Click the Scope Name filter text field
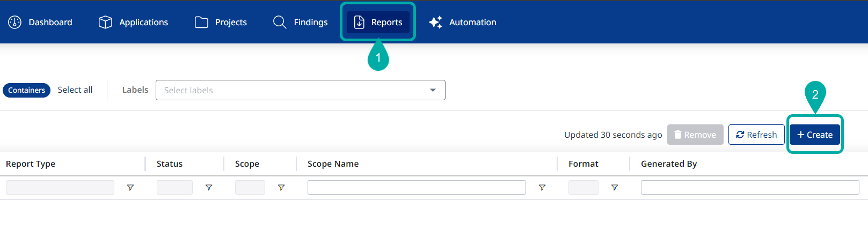868x230 pixels. click(417, 187)
